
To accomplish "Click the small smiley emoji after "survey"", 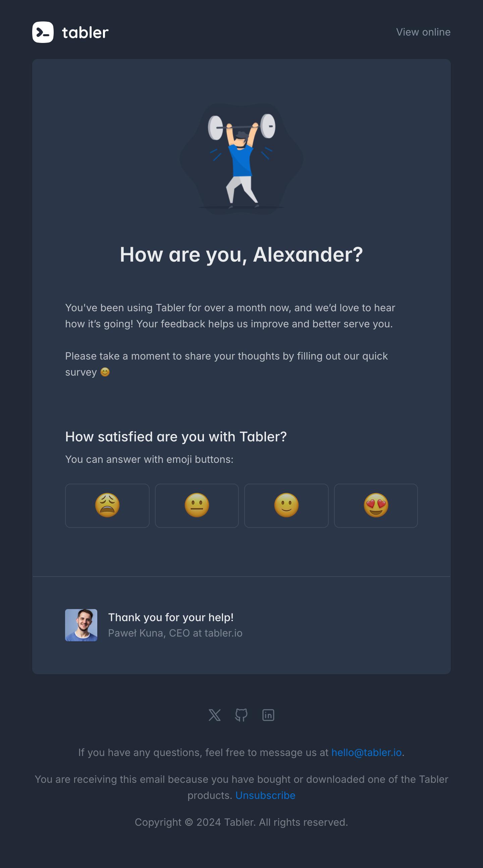I will coord(105,372).
